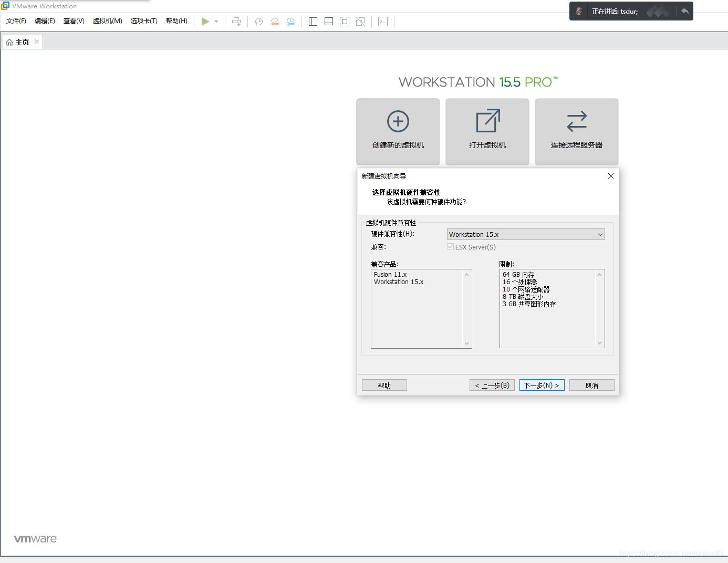
Task: Toggle the thumbnail bar layout icon
Action: point(329,22)
